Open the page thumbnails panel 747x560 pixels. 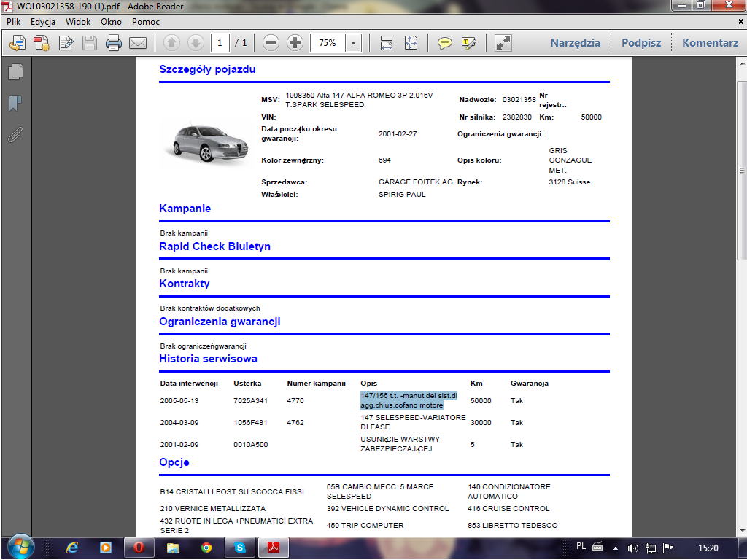point(15,71)
